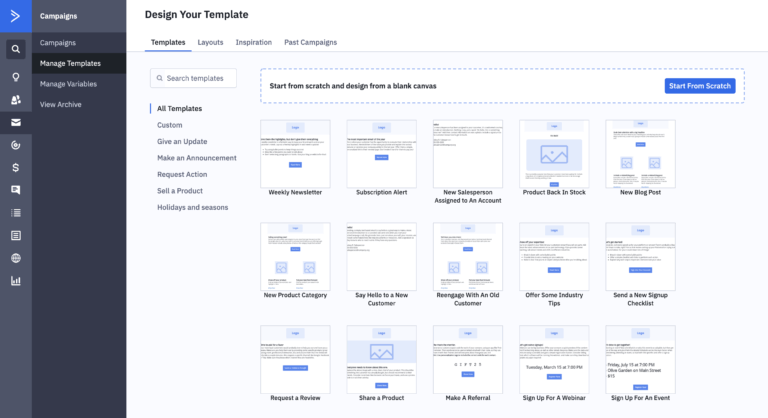Click the New Blog Post caption text

[x=640, y=193]
